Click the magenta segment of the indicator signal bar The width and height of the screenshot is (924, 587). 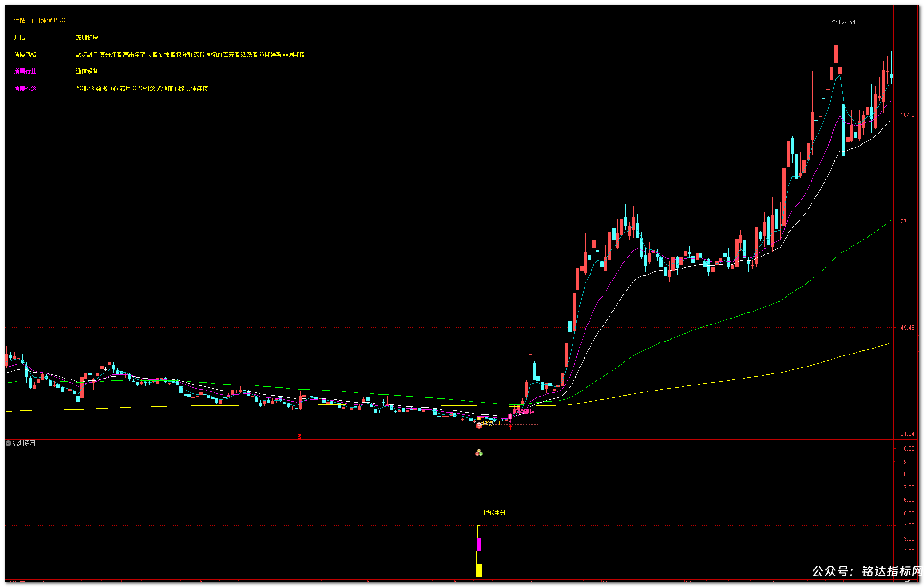pyautogui.click(x=479, y=544)
